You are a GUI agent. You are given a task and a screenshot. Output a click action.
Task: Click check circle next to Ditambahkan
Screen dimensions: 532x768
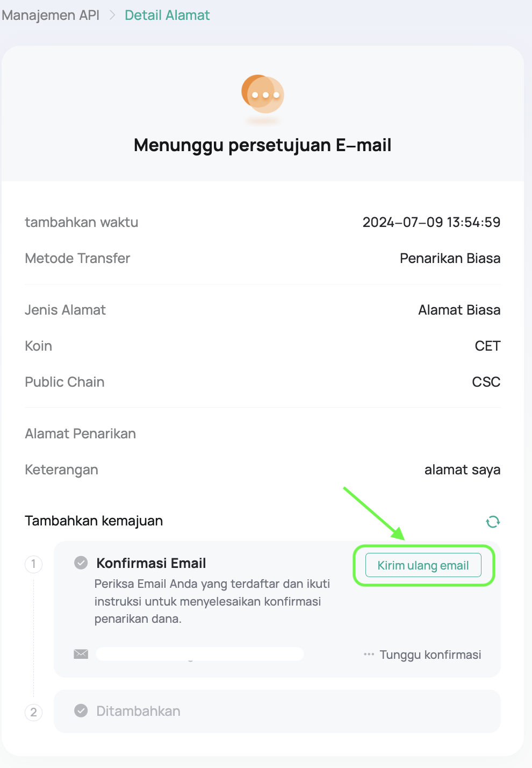(x=81, y=710)
